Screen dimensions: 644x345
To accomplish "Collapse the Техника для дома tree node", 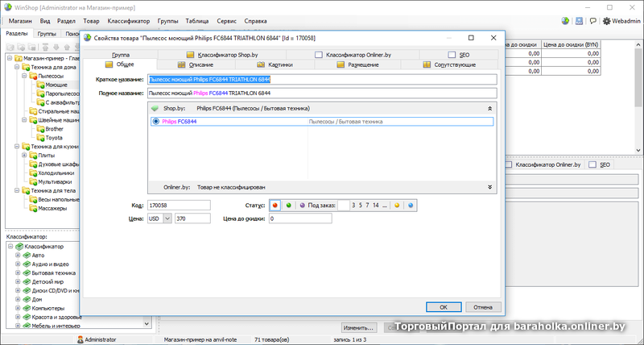I will [x=17, y=67].
